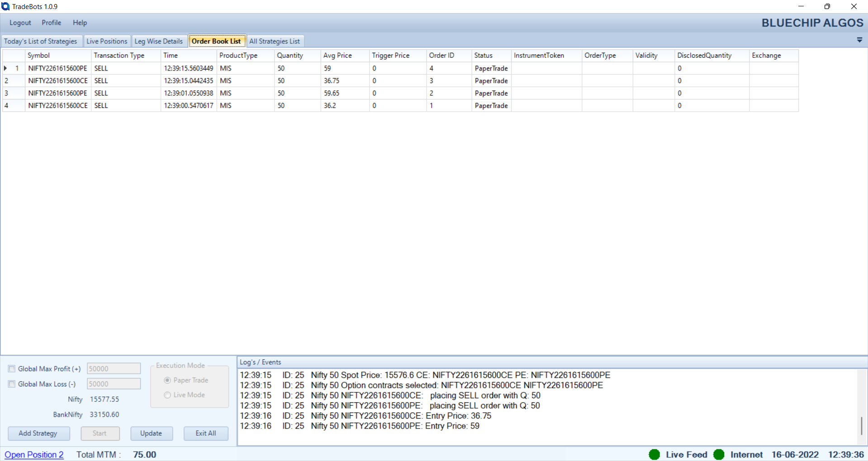The width and height of the screenshot is (868, 461).
Task: Open the Open Position 2 link
Action: point(34,455)
